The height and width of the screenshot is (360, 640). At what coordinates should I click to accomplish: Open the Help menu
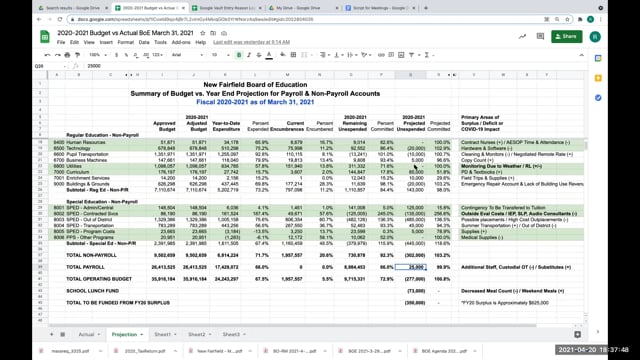[x=200, y=42]
